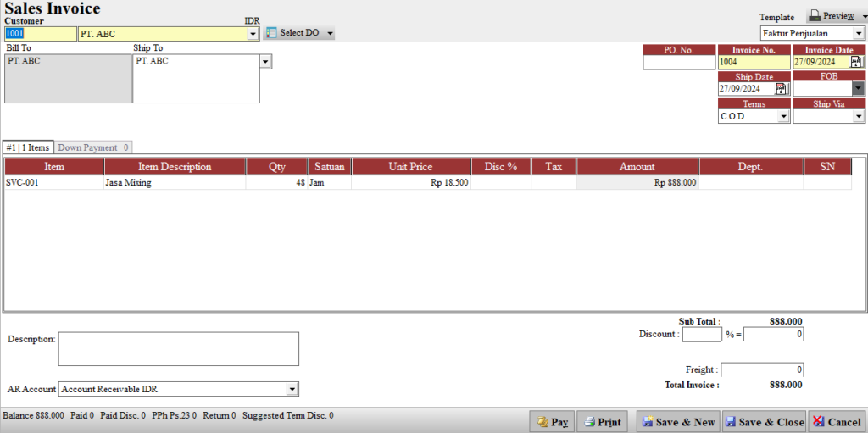
Task: Click the Suggested Term Disc. 0 status entry
Action: (288, 415)
